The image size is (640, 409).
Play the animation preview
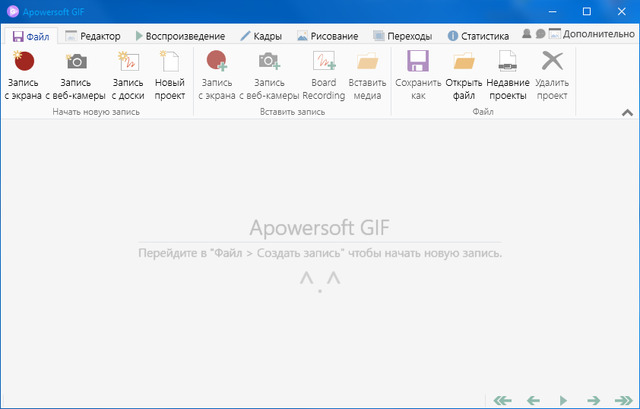click(x=563, y=400)
